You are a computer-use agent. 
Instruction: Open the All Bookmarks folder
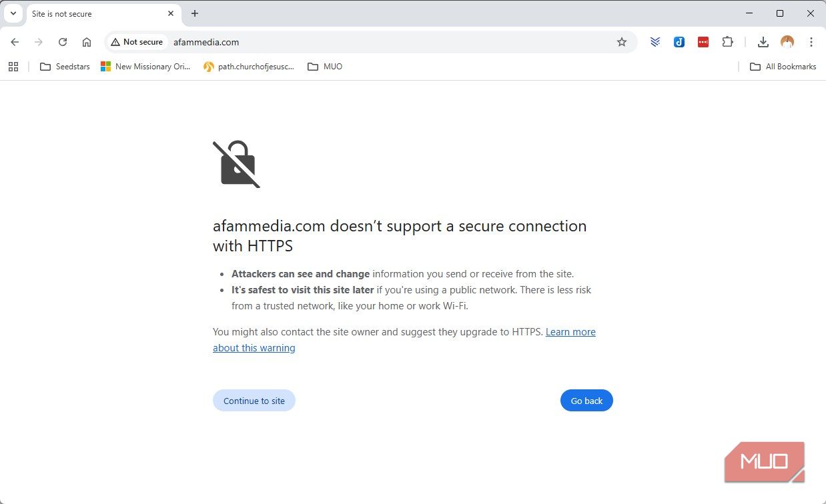(783, 67)
